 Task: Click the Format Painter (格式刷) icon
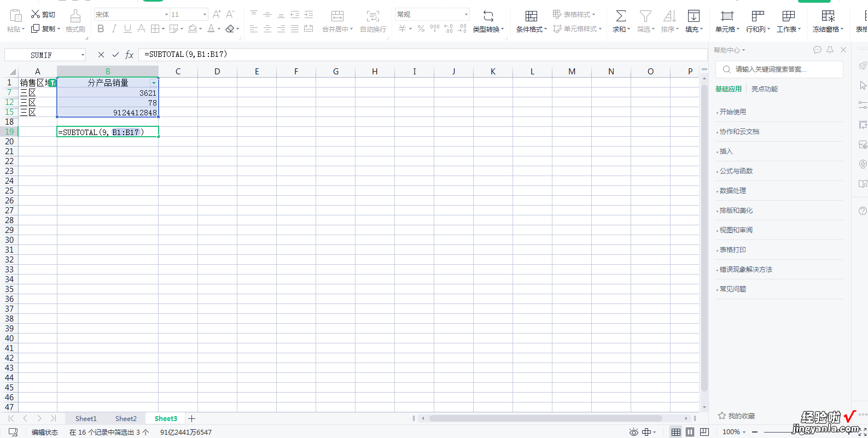tap(75, 16)
